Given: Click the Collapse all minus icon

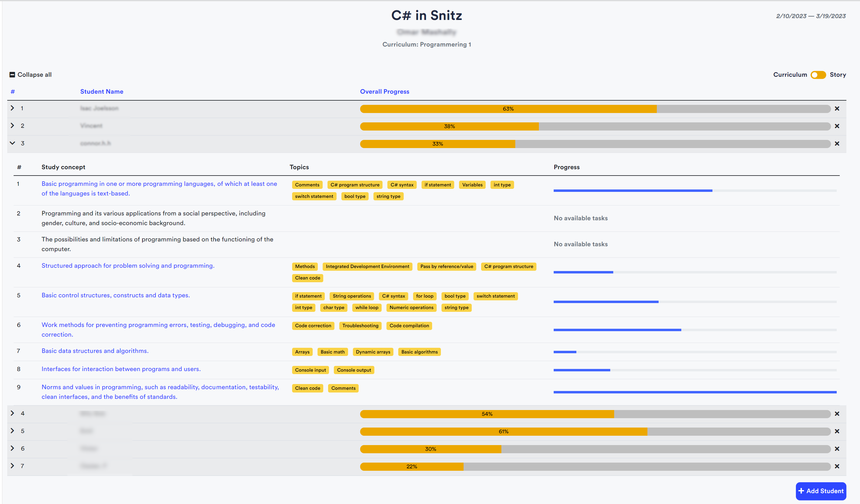Looking at the screenshot, I should coord(12,75).
